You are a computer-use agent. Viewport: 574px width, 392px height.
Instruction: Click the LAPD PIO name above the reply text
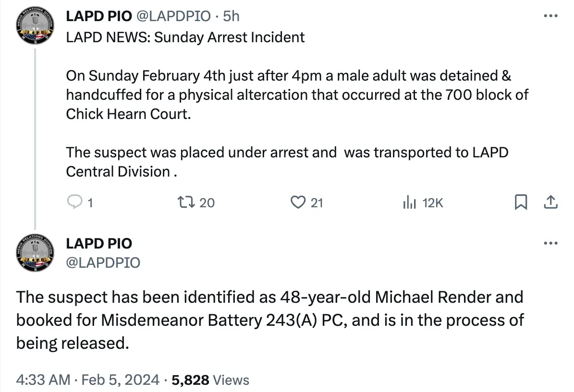[99, 243]
